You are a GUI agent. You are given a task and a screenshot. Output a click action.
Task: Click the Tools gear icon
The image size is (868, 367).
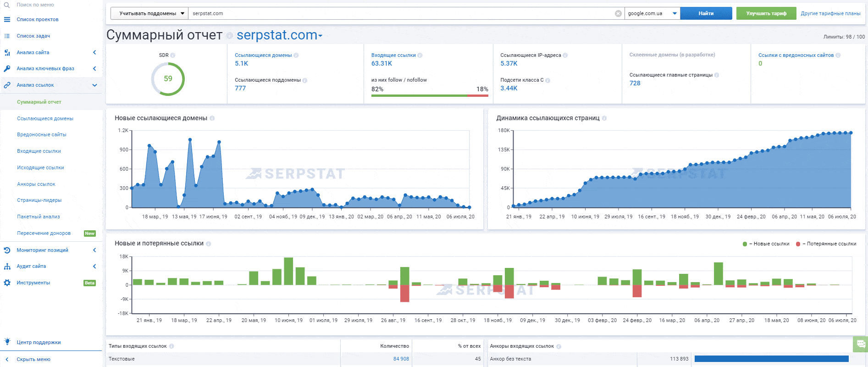(x=7, y=283)
